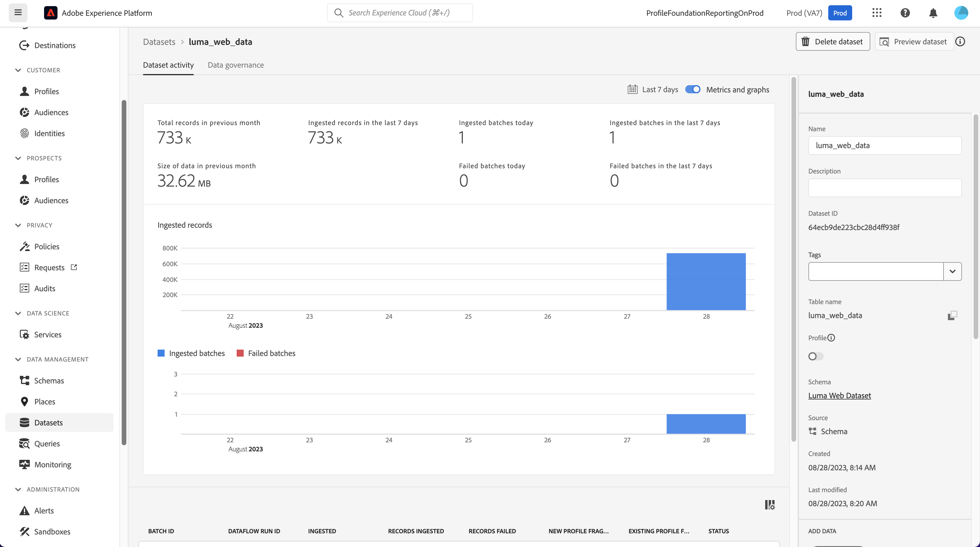Open the help question mark icon
Image resolution: width=980 pixels, height=547 pixels.
(x=905, y=13)
